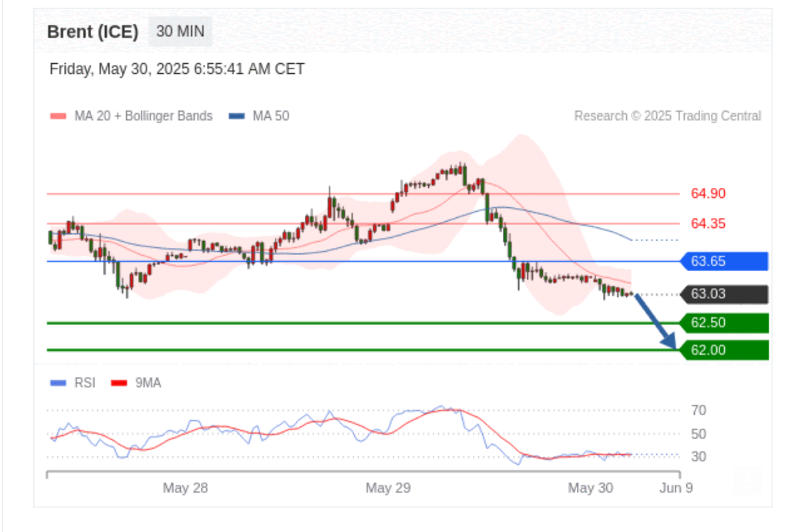Click the date line 'Friday, May 30, 2025 6:55:41 AM CET'
The height and width of the screenshot is (532, 788).
pyautogui.click(x=177, y=69)
